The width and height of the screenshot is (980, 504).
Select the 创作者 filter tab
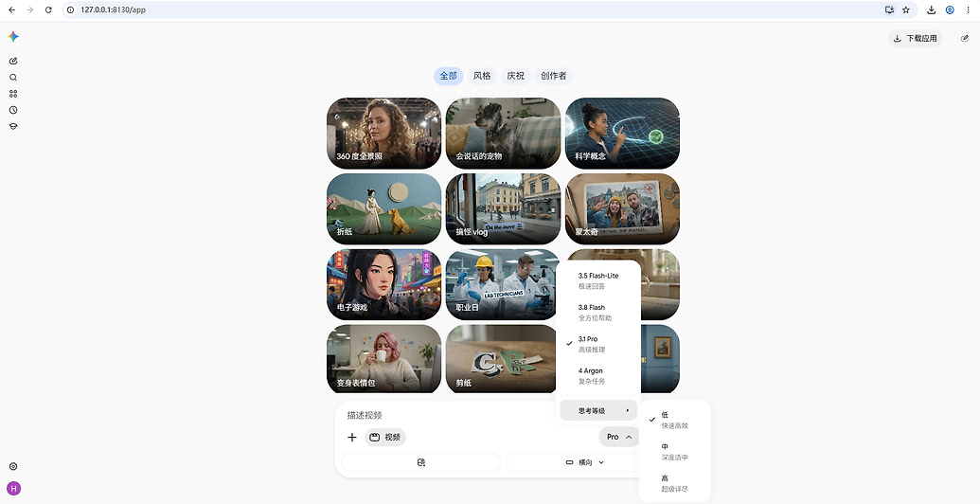[x=554, y=76]
